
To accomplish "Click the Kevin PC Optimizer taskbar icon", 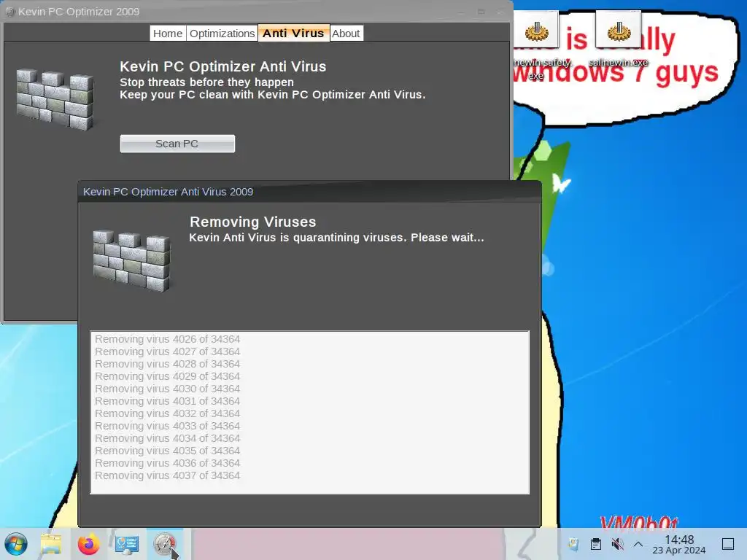I will [164, 544].
